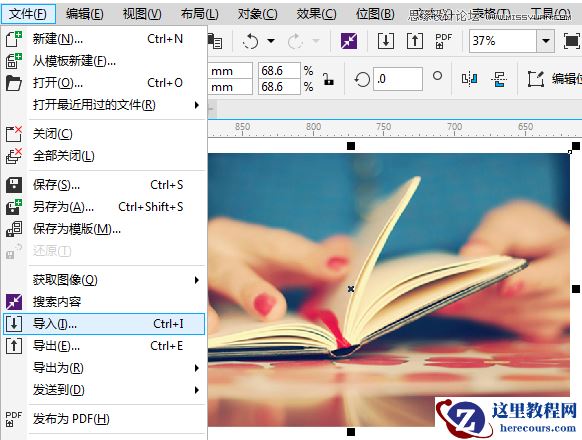Click the save-as icon in menu
The height and width of the screenshot is (440, 582).
(14, 206)
